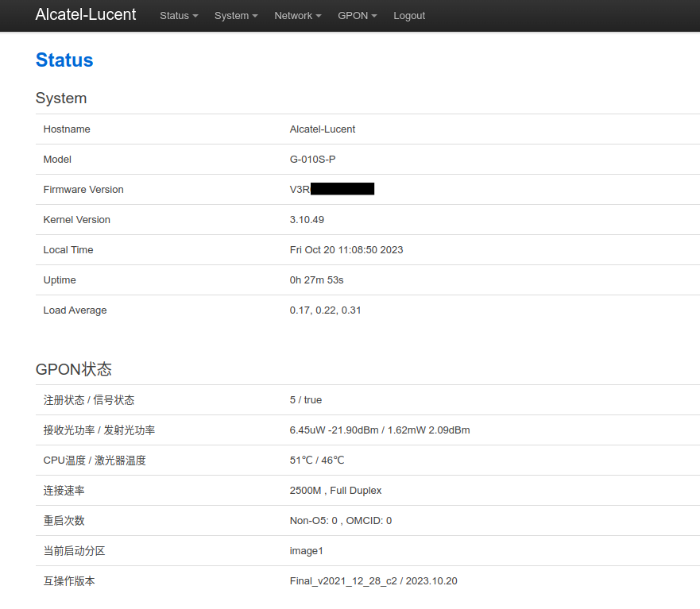Expand the GPON dropdown menu

pos(357,16)
